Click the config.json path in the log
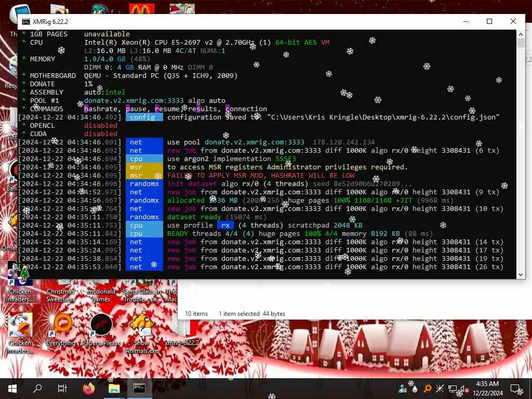The width and height of the screenshot is (532, 399). [x=383, y=117]
